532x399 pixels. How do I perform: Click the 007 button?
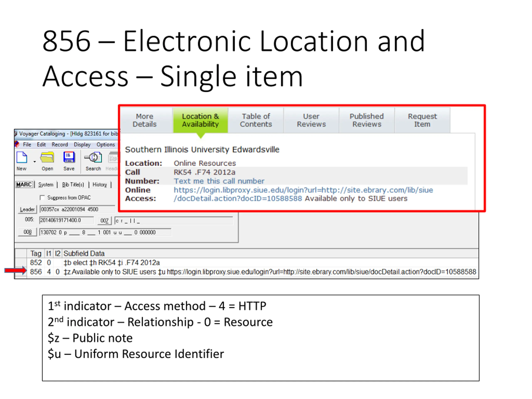(x=104, y=220)
